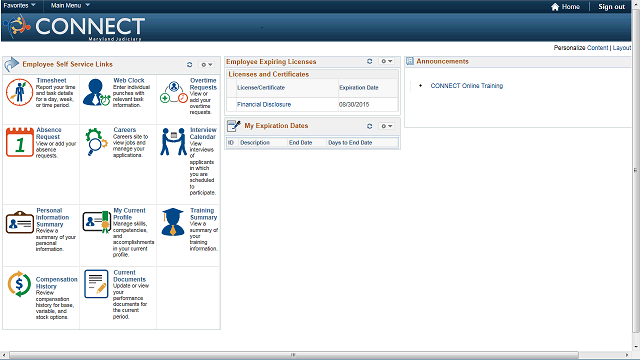Open Training Summary link text

(x=203, y=214)
